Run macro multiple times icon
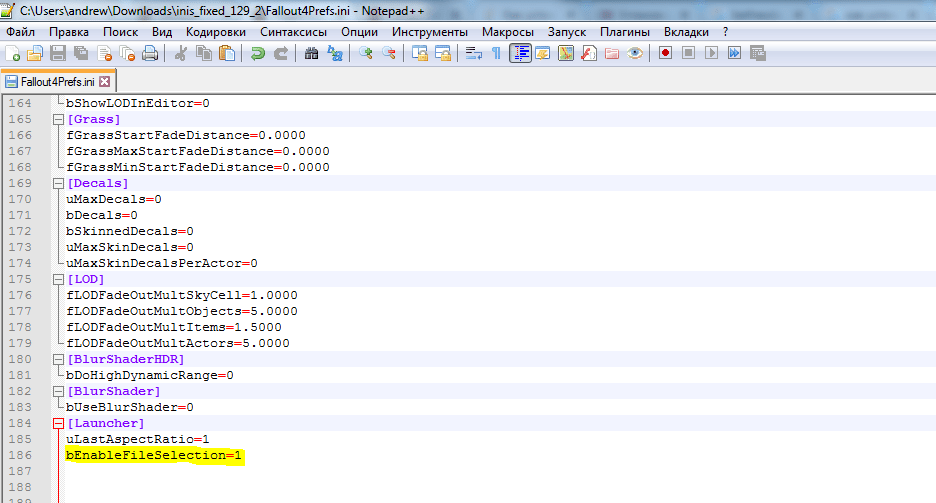Screen dimensions: 936x503 tap(734, 54)
